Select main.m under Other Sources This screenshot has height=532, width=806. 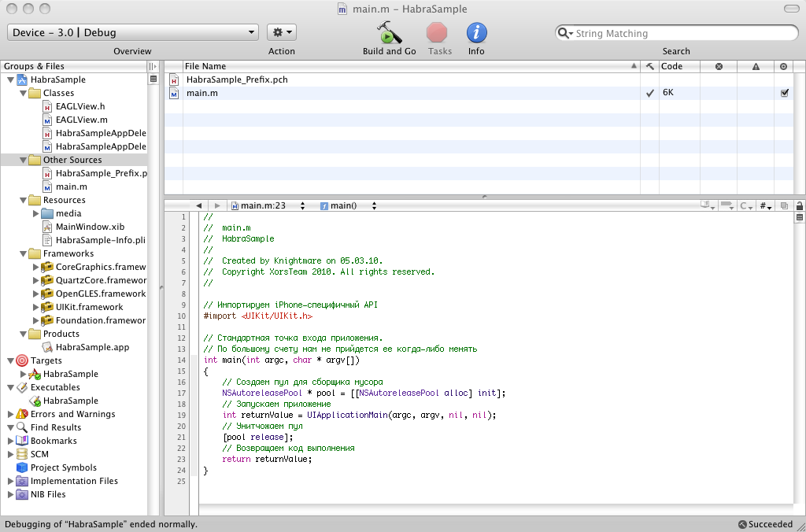pyautogui.click(x=72, y=187)
